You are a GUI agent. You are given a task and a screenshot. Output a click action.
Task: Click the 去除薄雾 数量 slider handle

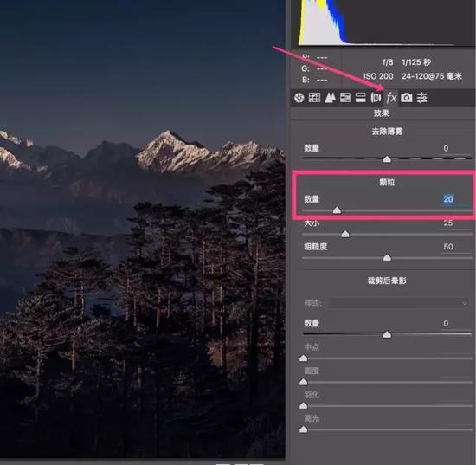point(387,158)
